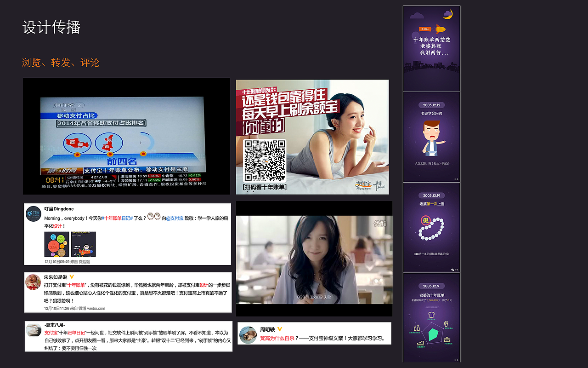Click the Youku video of the woman
Viewport: 588px width, 368px height.
[x=314, y=259]
